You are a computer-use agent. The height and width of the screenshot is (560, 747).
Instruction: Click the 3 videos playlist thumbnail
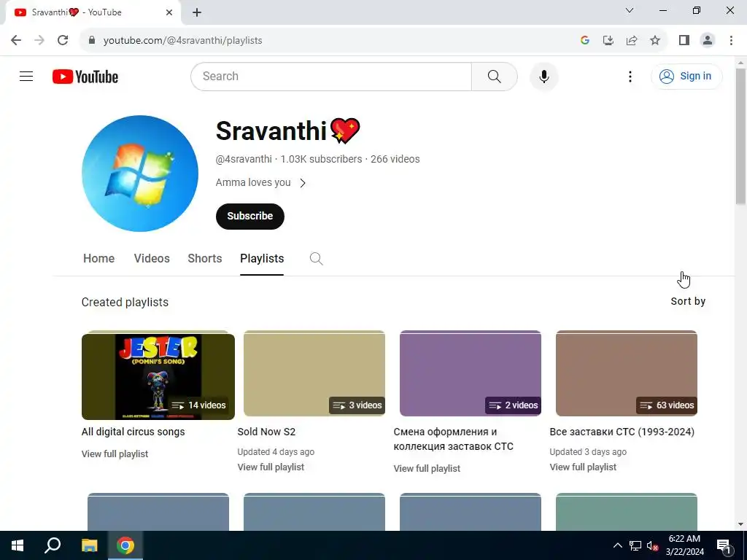314,374
